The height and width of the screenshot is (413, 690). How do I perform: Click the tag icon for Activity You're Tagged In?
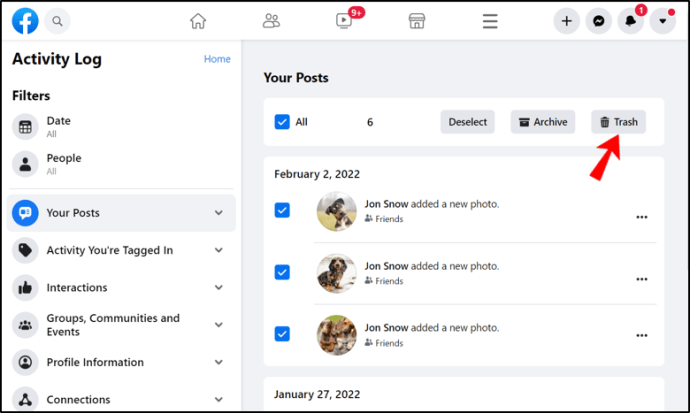click(25, 250)
